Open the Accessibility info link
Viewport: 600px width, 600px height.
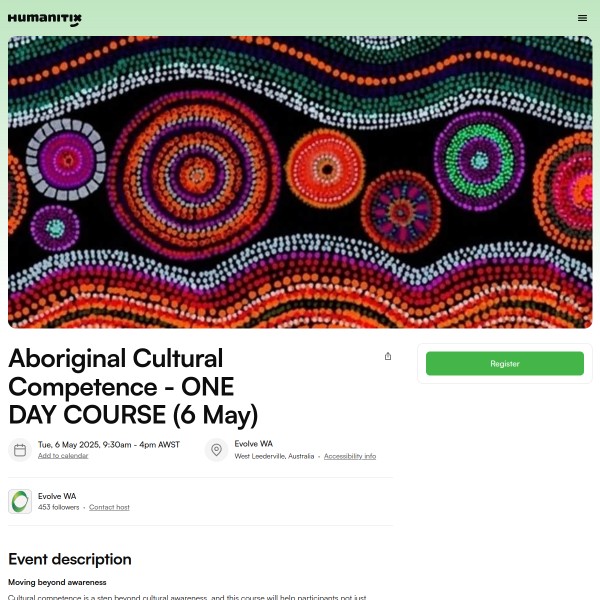click(350, 456)
